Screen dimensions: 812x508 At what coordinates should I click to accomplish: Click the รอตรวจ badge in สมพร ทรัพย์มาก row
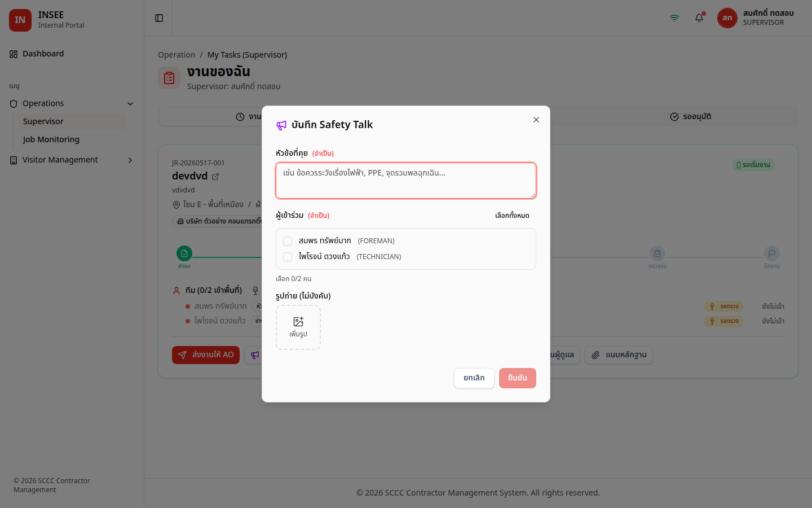pos(723,306)
